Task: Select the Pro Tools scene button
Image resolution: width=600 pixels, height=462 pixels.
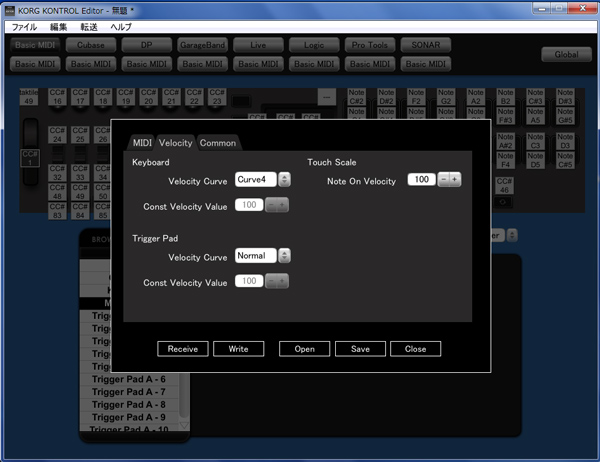Action: [370, 45]
